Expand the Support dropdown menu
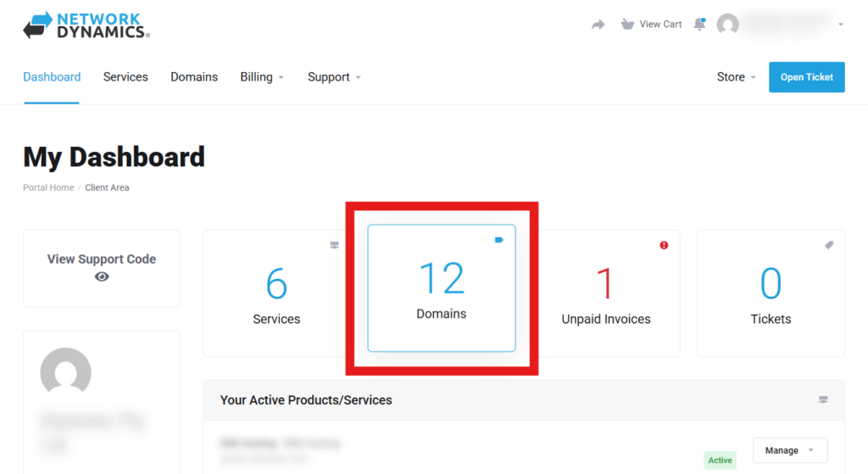Viewport: 868px width, 474px height. pos(334,77)
